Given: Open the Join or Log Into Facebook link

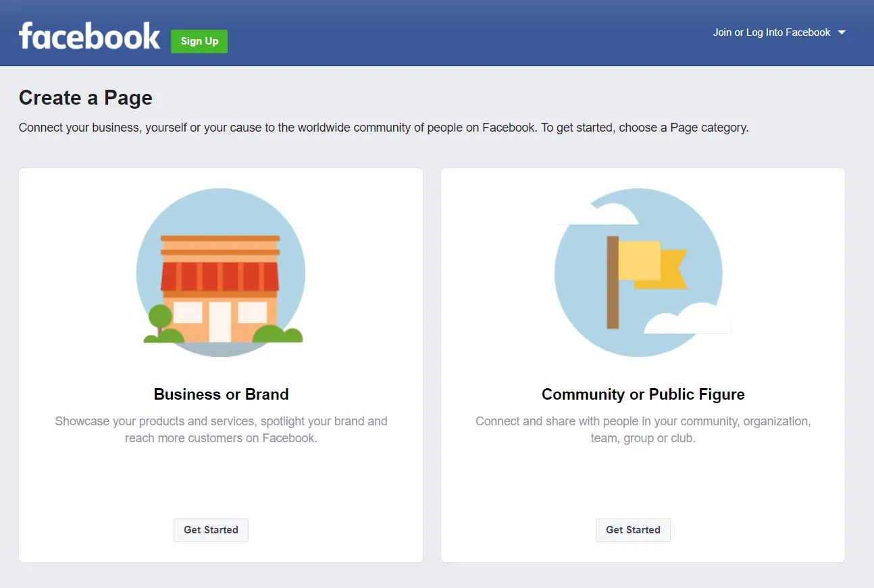Looking at the screenshot, I should tap(771, 32).
